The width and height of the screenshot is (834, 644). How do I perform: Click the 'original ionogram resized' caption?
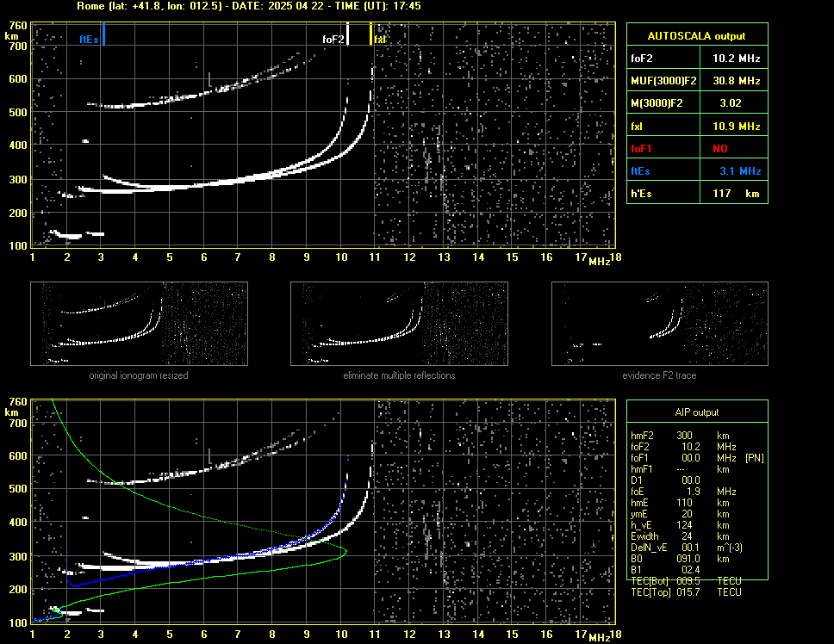[139, 375]
